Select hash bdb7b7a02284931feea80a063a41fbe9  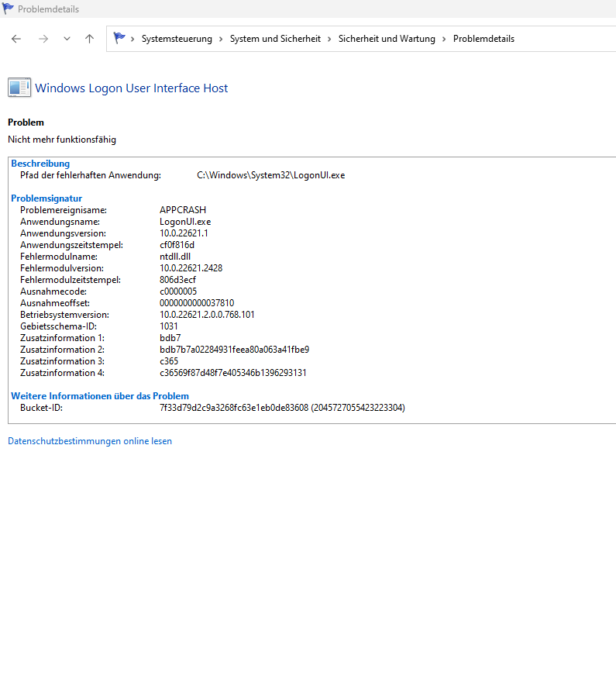pyautogui.click(x=234, y=350)
